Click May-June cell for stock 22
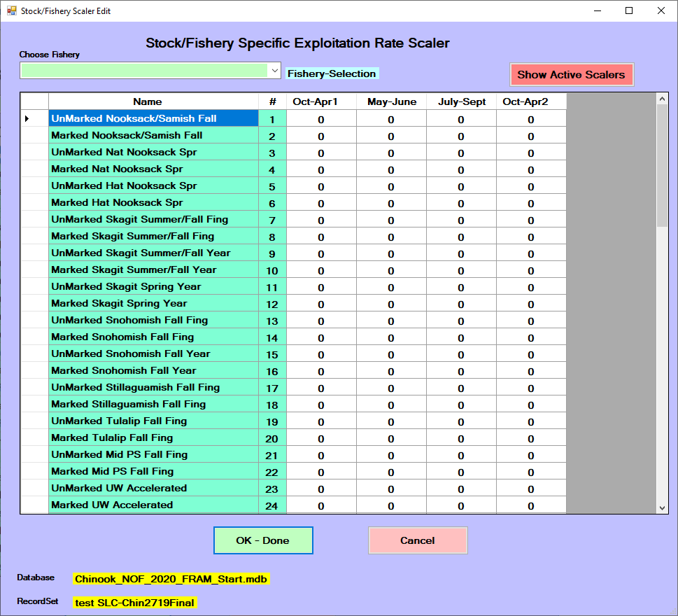Screen dimensions: 678x616 [391, 471]
